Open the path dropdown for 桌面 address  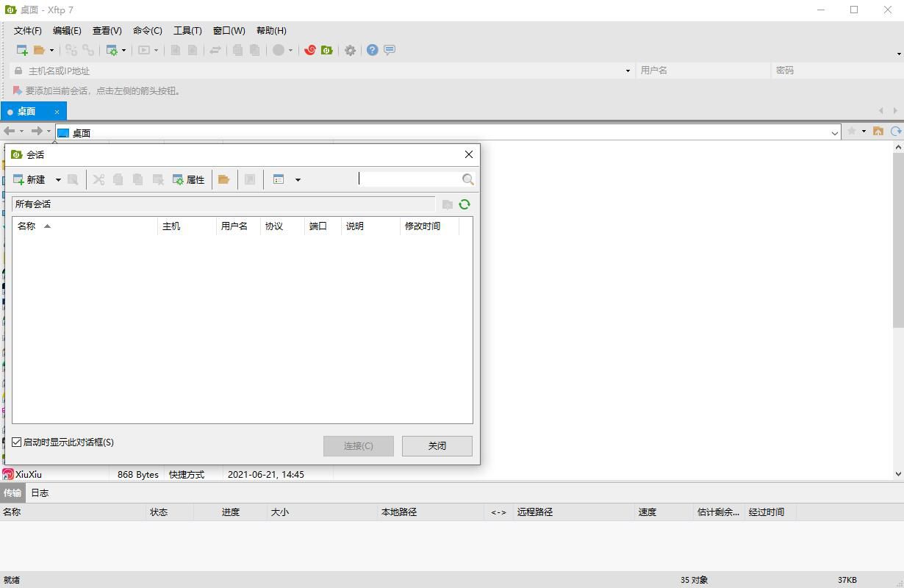835,132
